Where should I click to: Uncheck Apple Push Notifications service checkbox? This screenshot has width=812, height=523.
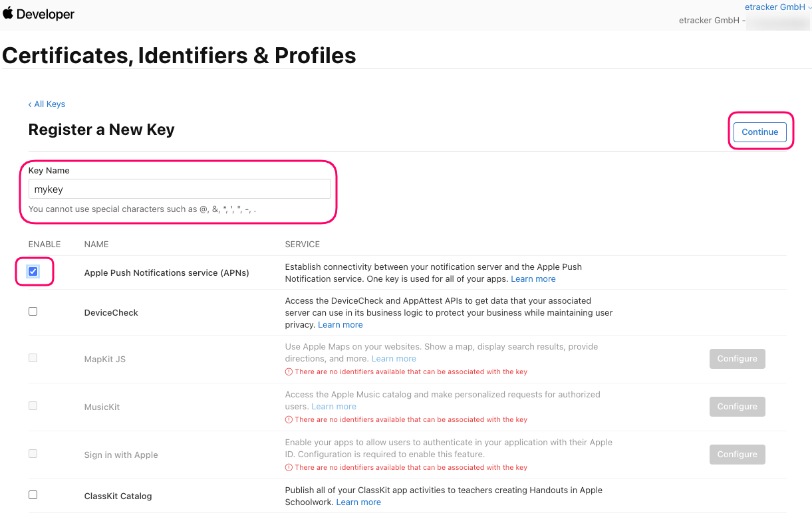(x=33, y=271)
